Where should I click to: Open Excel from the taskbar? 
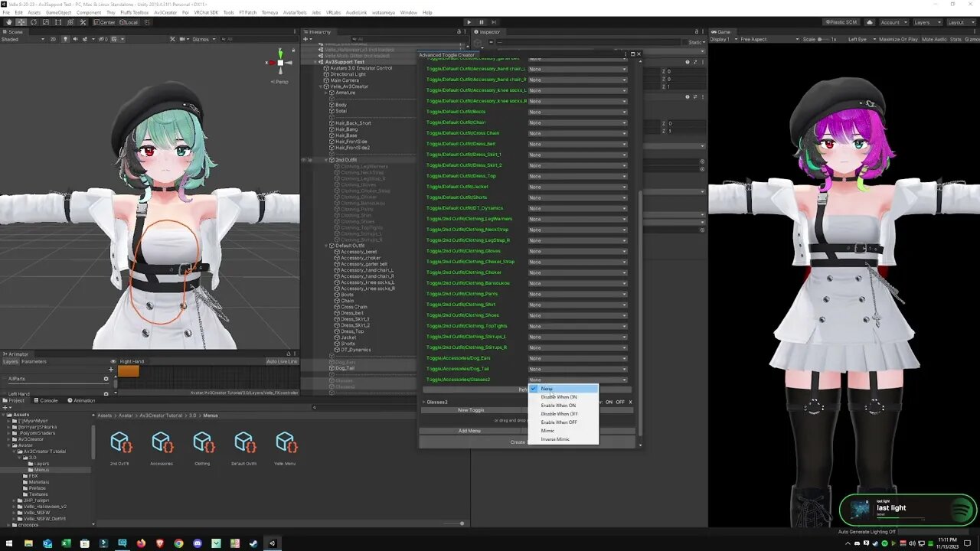tap(66, 543)
